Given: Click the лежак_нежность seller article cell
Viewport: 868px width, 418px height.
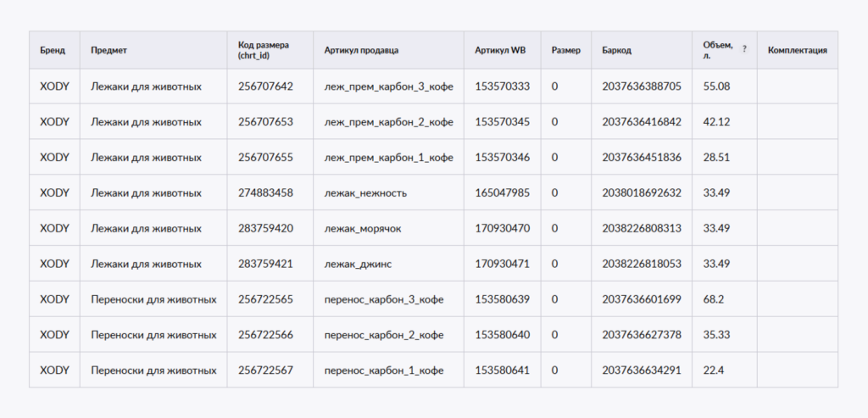Looking at the screenshot, I should (x=365, y=193).
